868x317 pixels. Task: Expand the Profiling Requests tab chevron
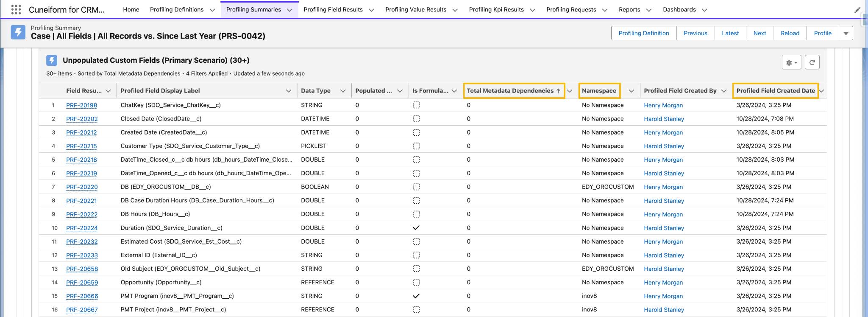[605, 10]
